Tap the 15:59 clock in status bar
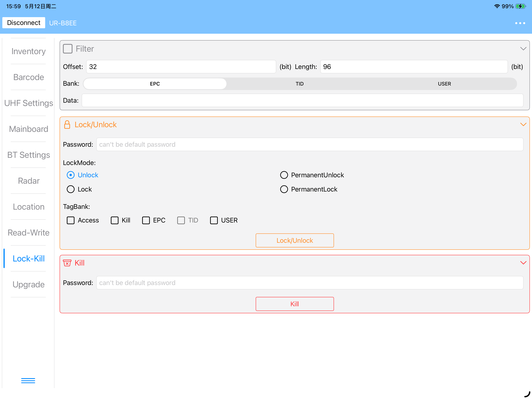 point(13,6)
